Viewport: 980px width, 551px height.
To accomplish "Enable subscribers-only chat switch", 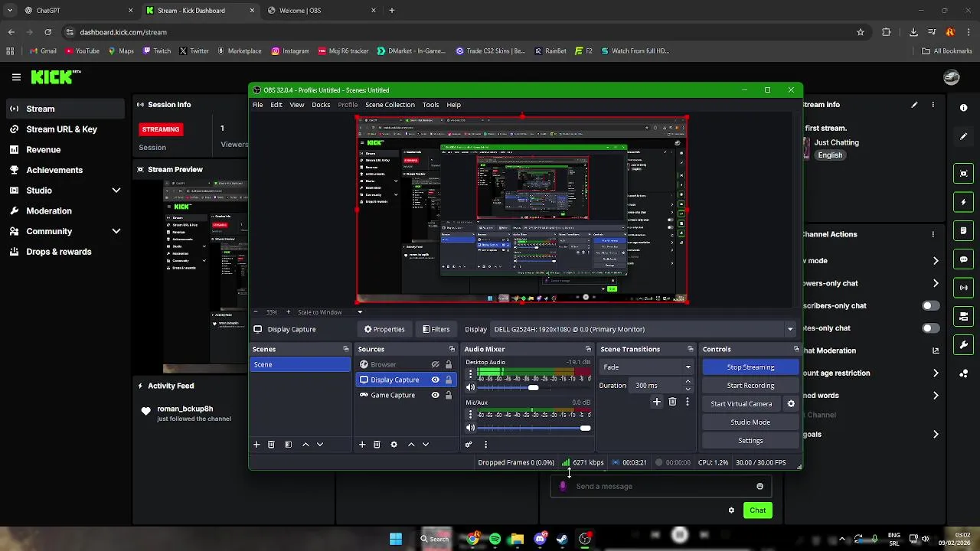I will tap(930, 305).
